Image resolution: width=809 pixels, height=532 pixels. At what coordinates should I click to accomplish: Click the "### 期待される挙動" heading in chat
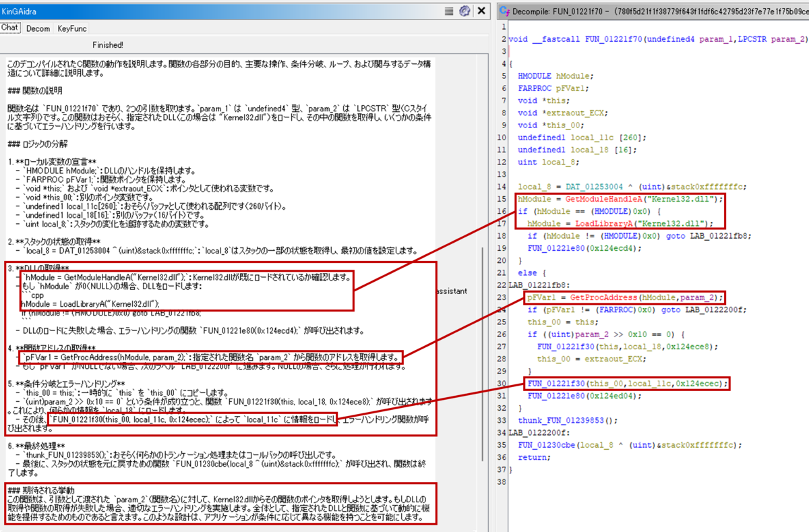tap(40, 490)
